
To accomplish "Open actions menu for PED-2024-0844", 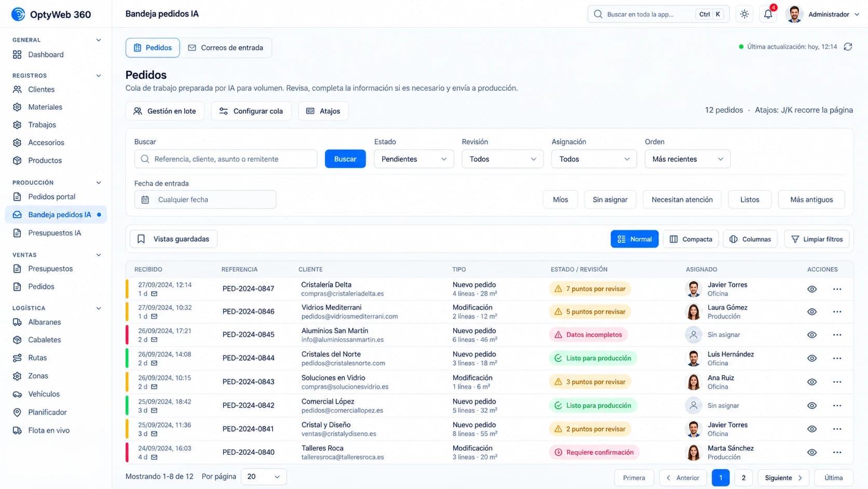I will coord(837,358).
